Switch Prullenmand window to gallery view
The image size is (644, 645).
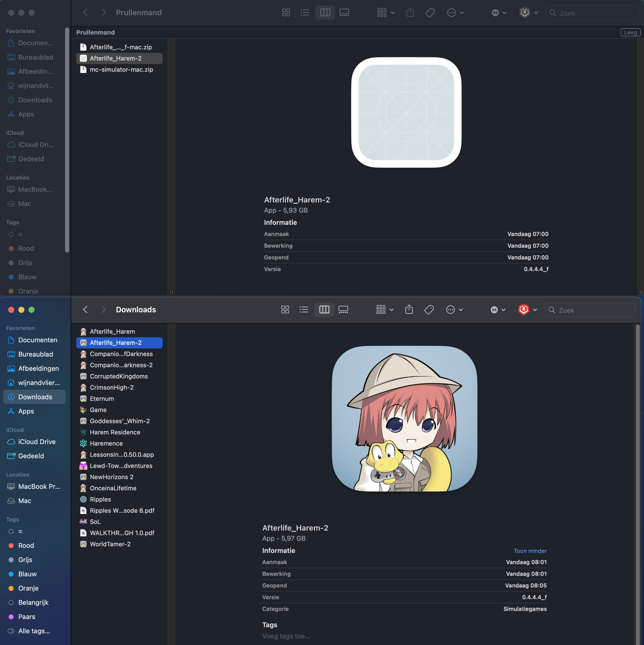pyautogui.click(x=344, y=13)
